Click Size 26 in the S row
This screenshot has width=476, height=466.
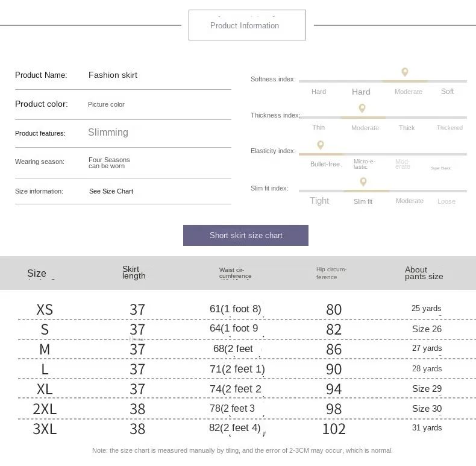coord(427,329)
